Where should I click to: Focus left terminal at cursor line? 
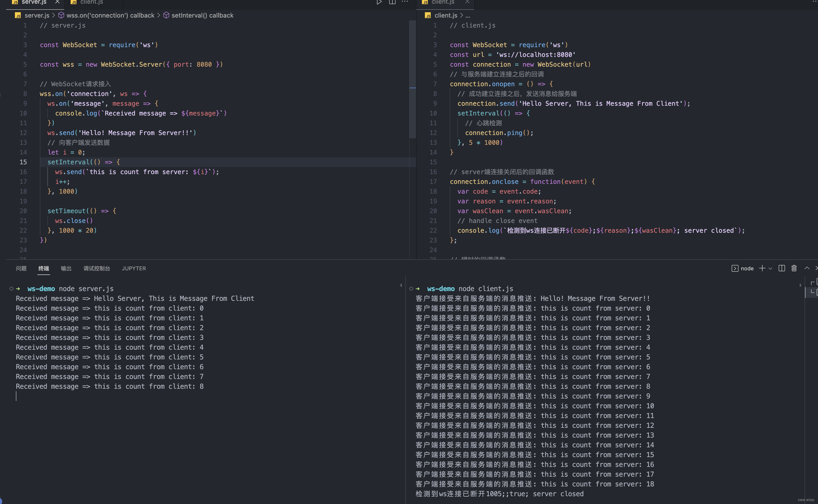click(x=16, y=396)
